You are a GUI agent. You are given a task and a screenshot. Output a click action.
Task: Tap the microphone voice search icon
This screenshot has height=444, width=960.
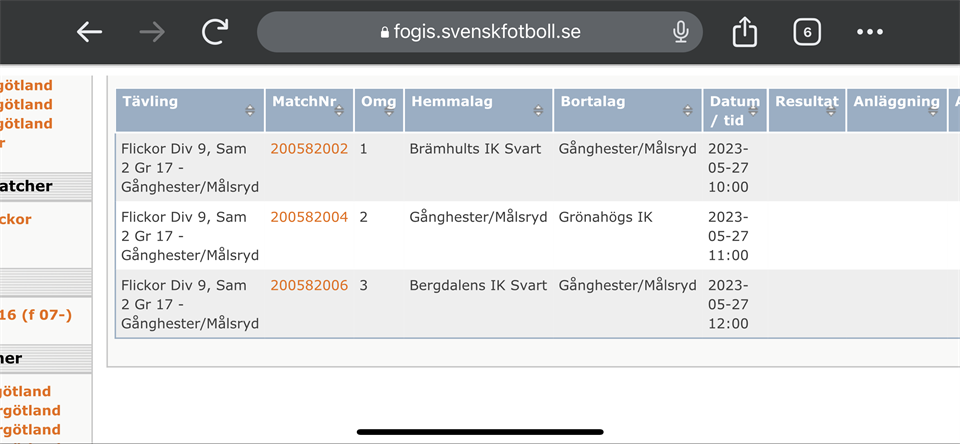681,32
